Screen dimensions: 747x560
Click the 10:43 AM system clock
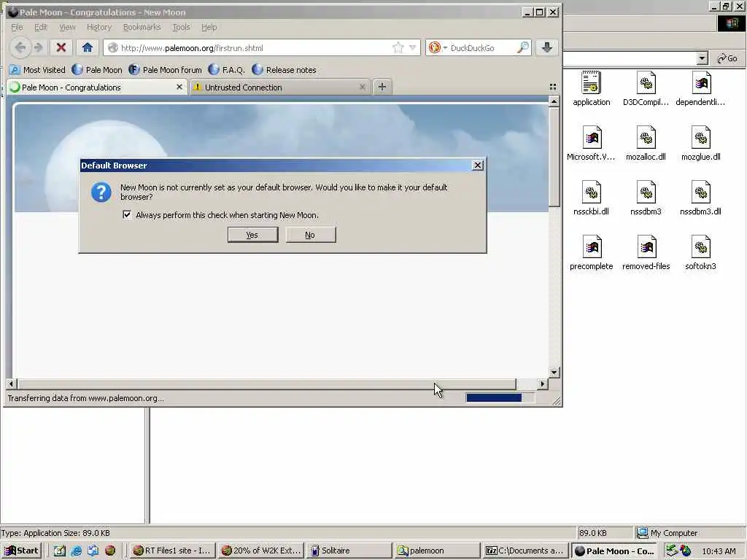point(719,551)
